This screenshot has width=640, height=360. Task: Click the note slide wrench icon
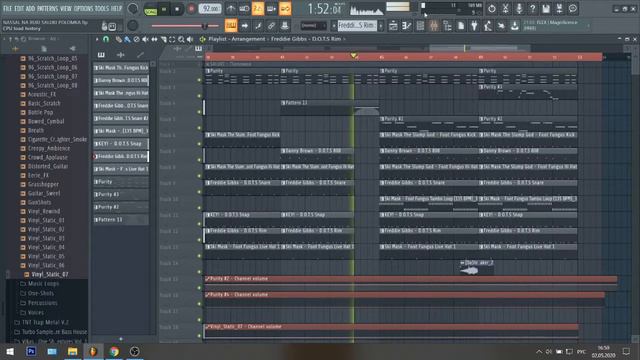pyautogui.click(x=258, y=26)
